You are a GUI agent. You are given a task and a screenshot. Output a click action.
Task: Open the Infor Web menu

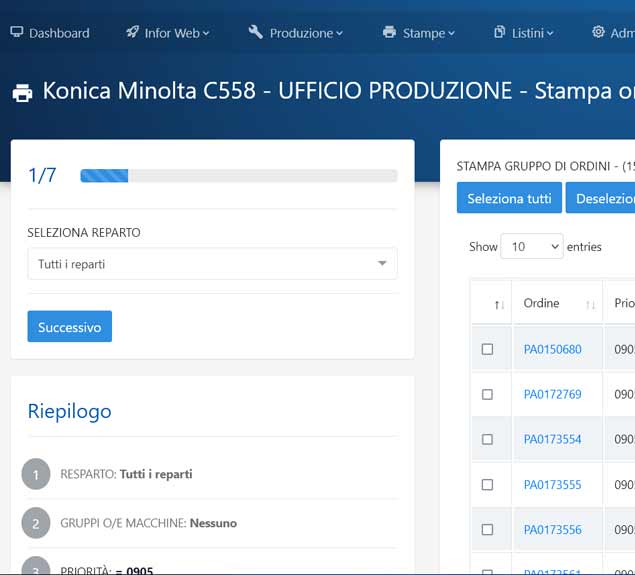(x=168, y=33)
